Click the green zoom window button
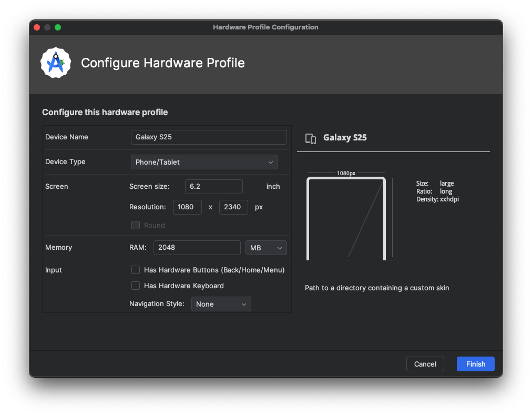Screen dimensions: 532x416 (x=58, y=27)
